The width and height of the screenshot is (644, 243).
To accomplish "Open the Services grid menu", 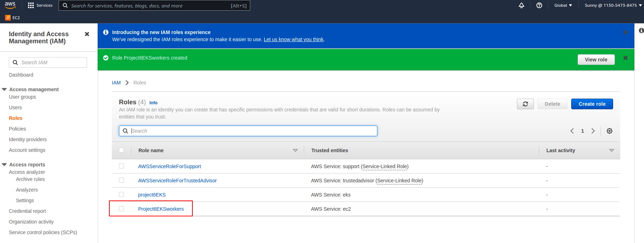I will click(x=40, y=5).
